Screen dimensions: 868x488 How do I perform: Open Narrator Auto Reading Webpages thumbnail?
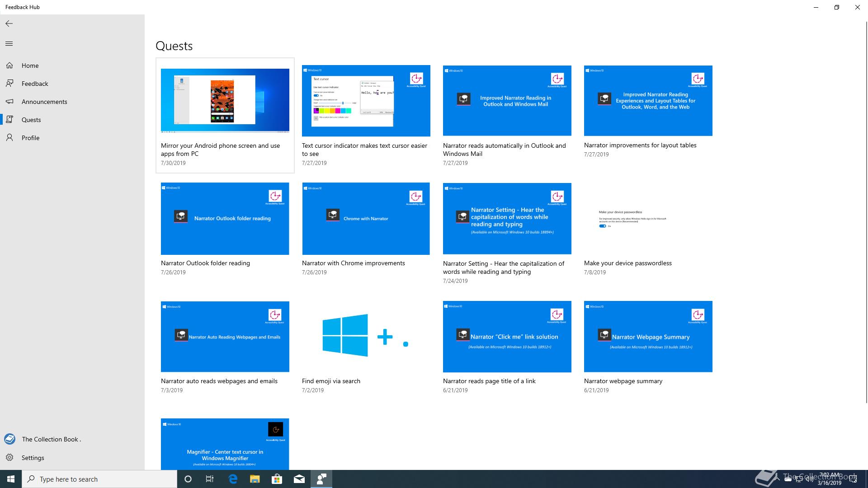pyautogui.click(x=225, y=337)
